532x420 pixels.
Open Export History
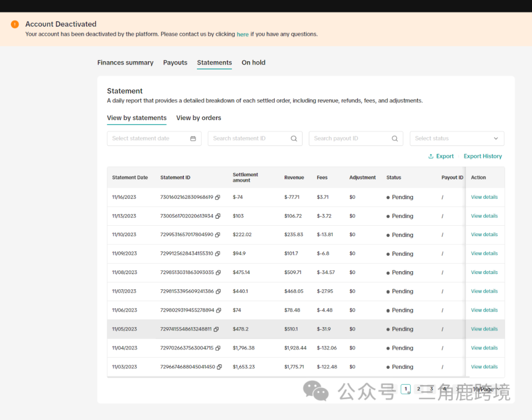coord(482,156)
